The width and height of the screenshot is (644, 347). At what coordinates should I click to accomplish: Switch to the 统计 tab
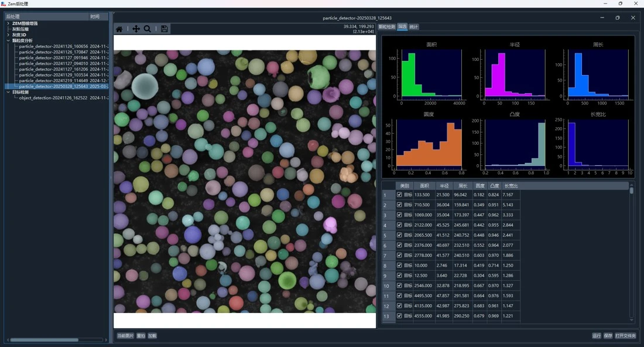point(413,27)
